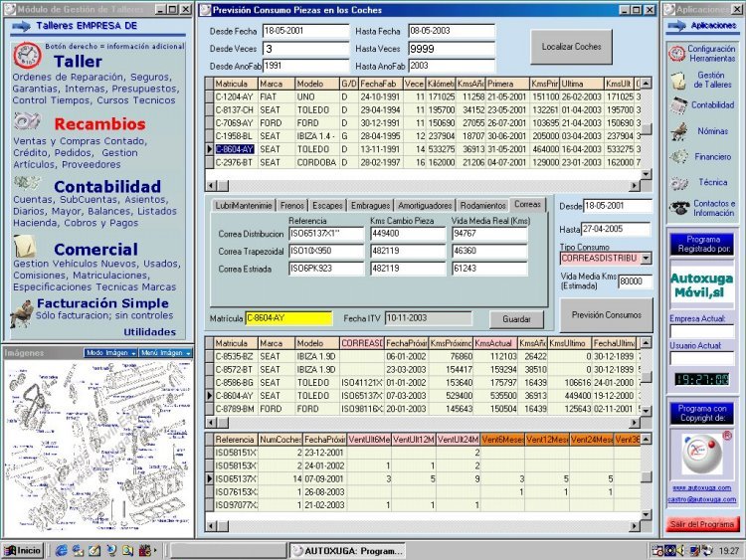
Task: Open the Tipo Consumo dropdown arrow
Action: point(646,259)
